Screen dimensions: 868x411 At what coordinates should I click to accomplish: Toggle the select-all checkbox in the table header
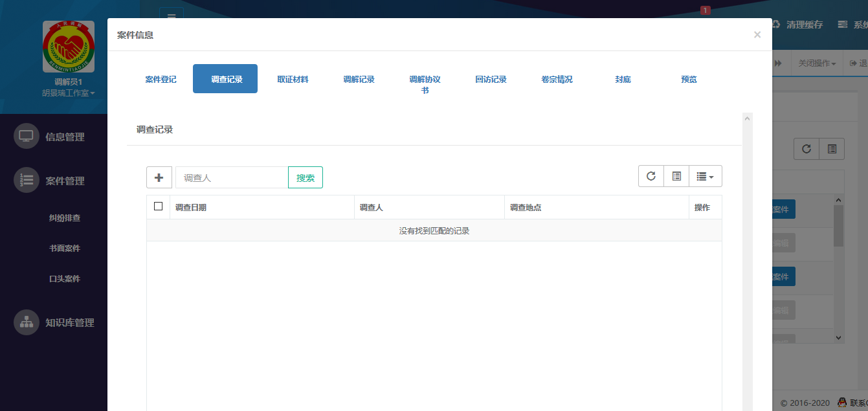tap(157, 206)
